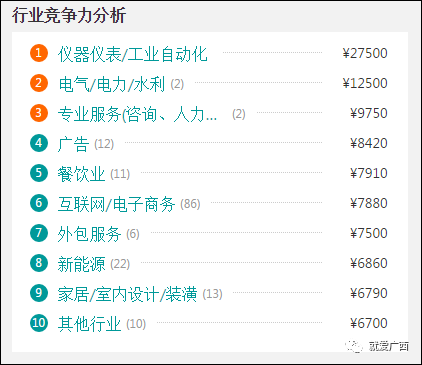The image size is (422, 365).
Task: Open the 新能源 industry link
Action: (81, 264)
